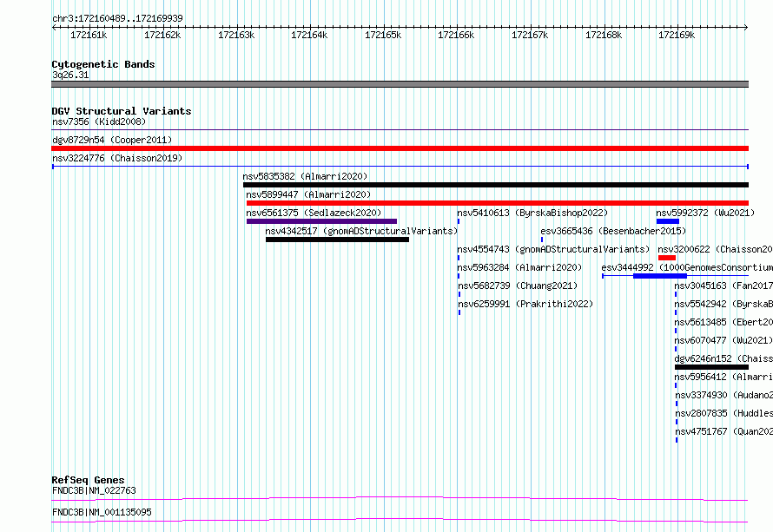Screen dimensions: 773x532
Task: Select the red nsv3200622 Chaisson bar
Action: click(x=666, y=258)
